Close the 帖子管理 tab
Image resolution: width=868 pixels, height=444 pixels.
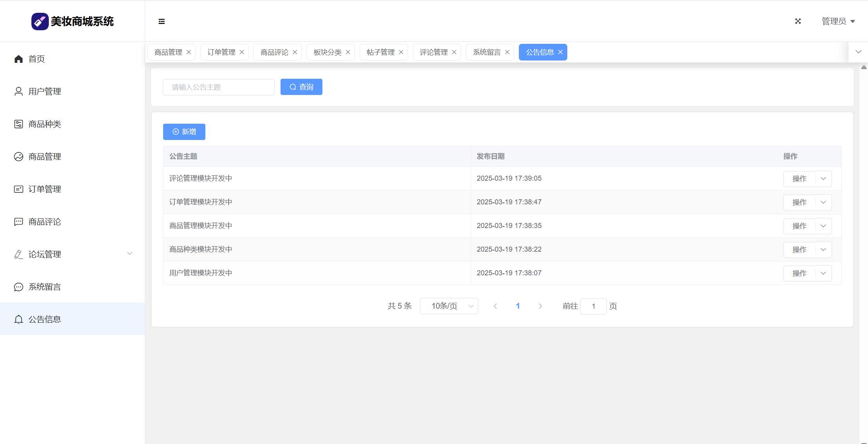click(401, 52)
